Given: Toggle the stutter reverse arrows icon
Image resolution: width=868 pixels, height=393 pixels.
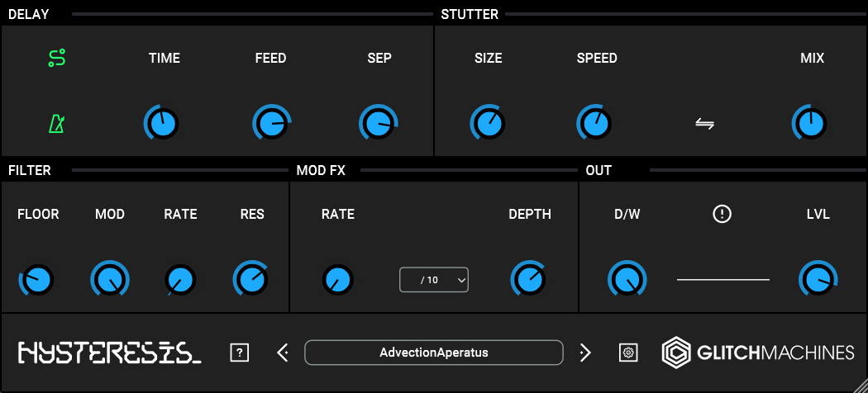Looking at the screenshot, I should click(x=704, y=124).
